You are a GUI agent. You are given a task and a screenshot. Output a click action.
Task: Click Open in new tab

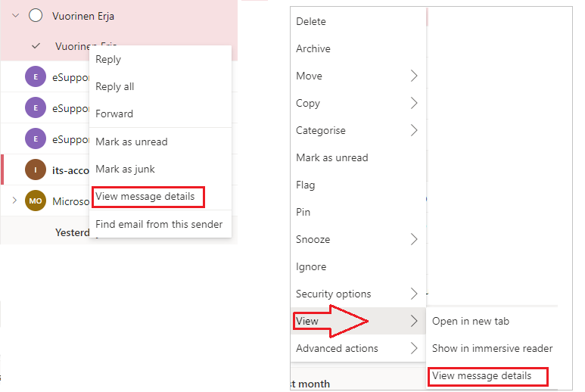(471, 321)
